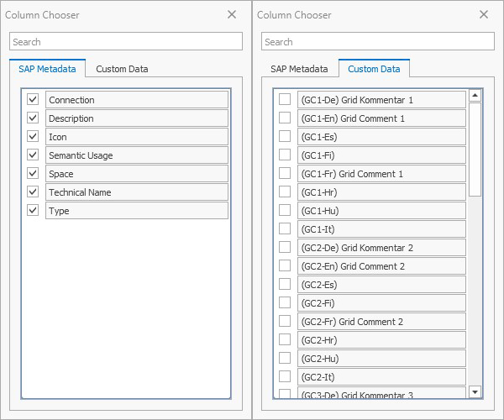Click the Search field in the left panel
This screenshot has width=504, height=420.
126,41
